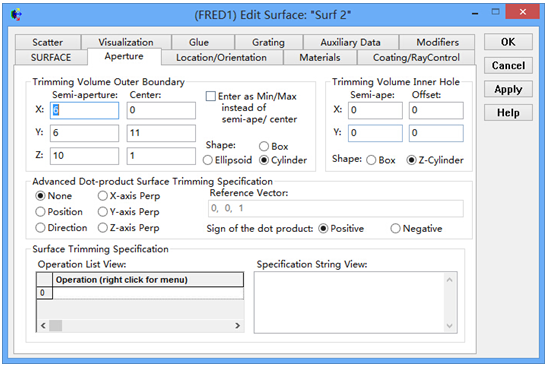Select Box shape for the inner hole
Image resolution: width=547 pixels, height=365 pixels.
[x=371, y=160]
